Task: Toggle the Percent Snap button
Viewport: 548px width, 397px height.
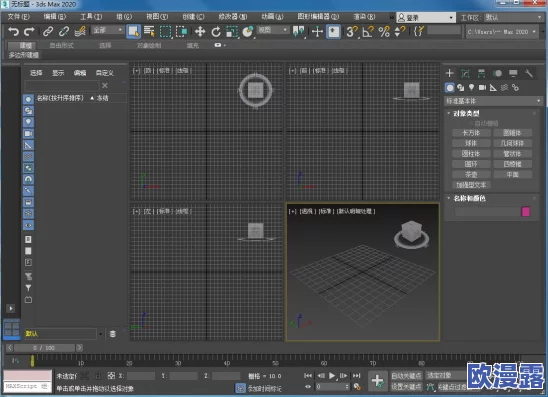Action: 384,31
